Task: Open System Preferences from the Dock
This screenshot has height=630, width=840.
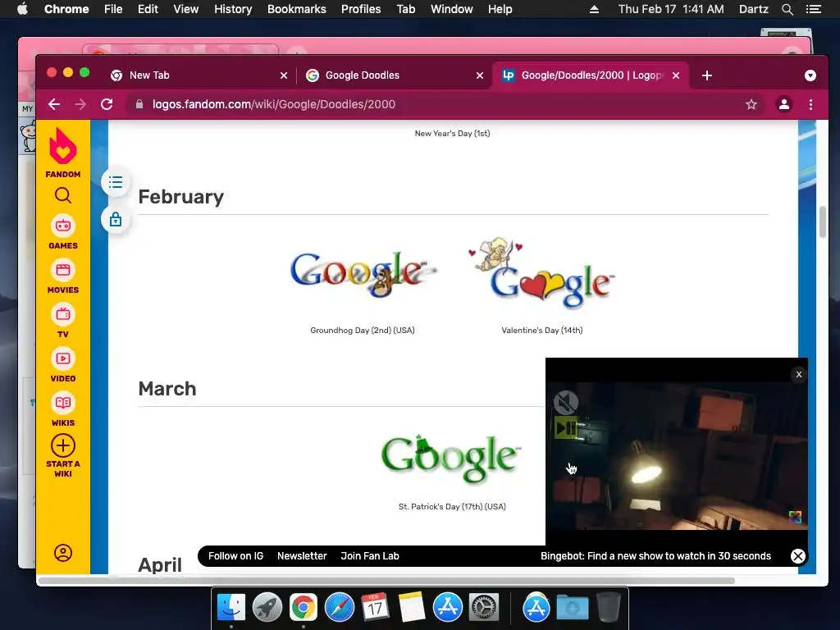Action: [x=484, y=608]
